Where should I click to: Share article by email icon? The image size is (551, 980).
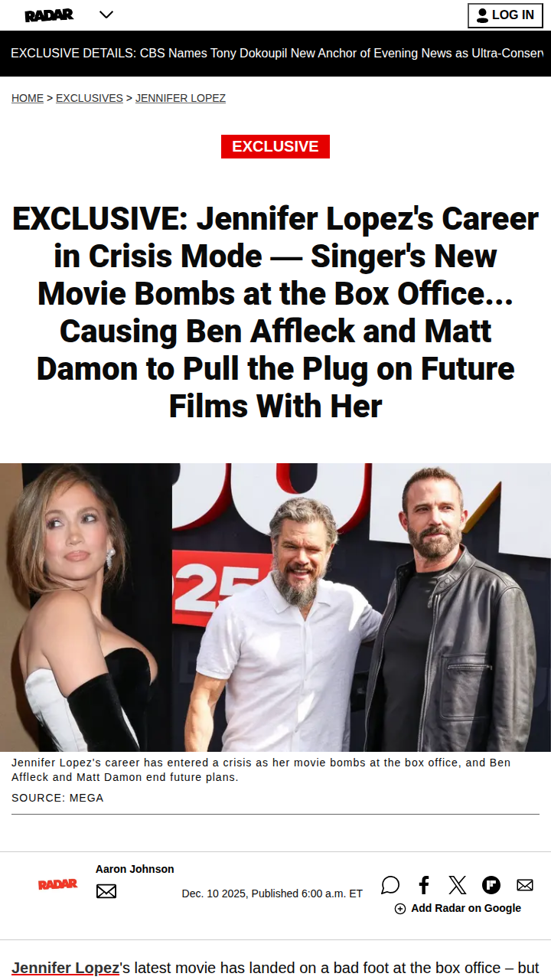point(525,885)
